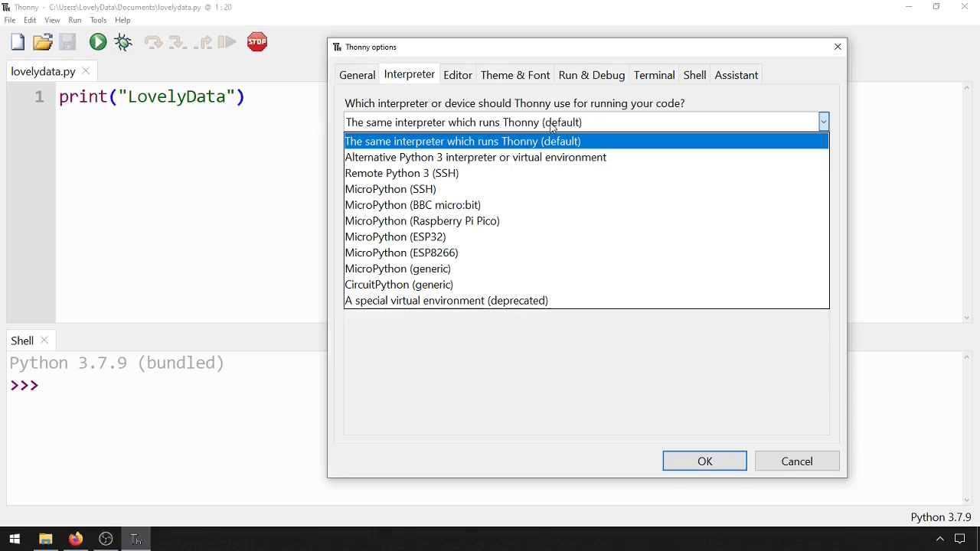This screenshot has width=980, height=551.
Task: Open the notification center icon
Action: click(x=959, y=540)
